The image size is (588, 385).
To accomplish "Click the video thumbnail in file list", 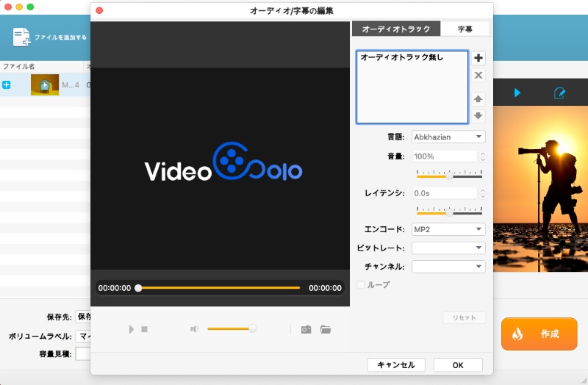I will 45,84.
